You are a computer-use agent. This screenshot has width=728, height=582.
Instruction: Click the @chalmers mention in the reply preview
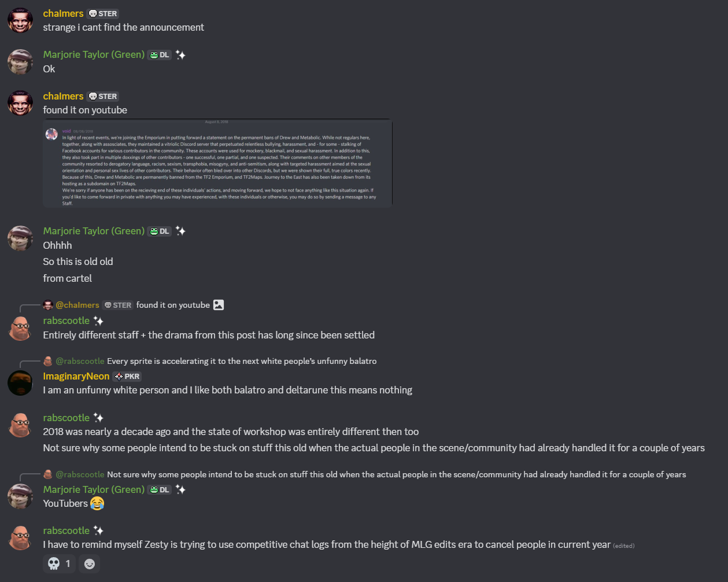(x=77, y=305)
